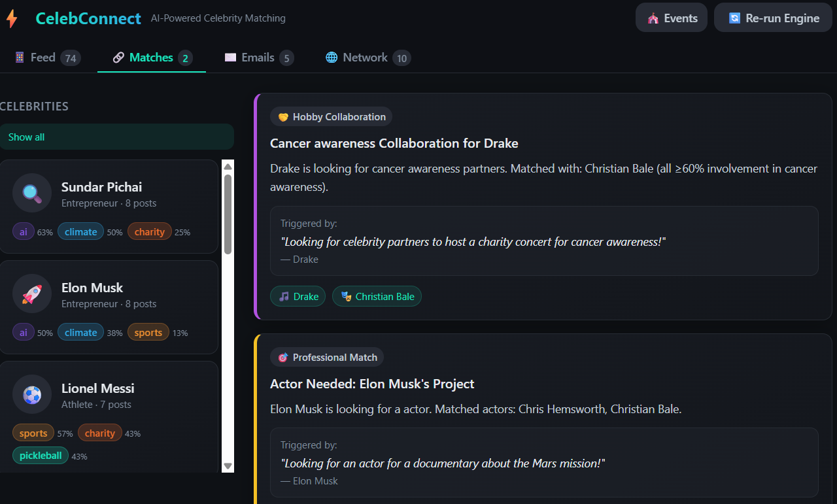Image resolution: width=837 pixels, height=504 pixels.
Task: Click the Hobby Collaboration badge
Action: [x=331, y=117]
